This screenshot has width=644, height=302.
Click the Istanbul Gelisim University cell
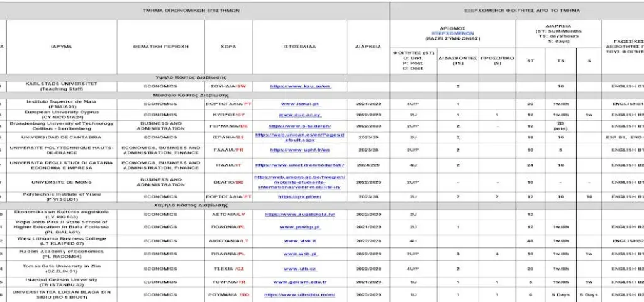[62, 282]
